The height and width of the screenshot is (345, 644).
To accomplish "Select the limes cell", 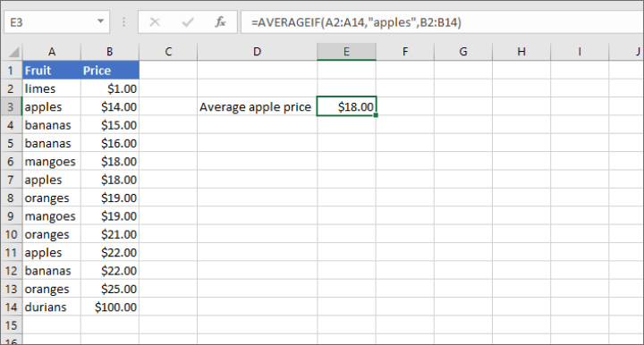I will pyautogui.click(x=52, y=88).
